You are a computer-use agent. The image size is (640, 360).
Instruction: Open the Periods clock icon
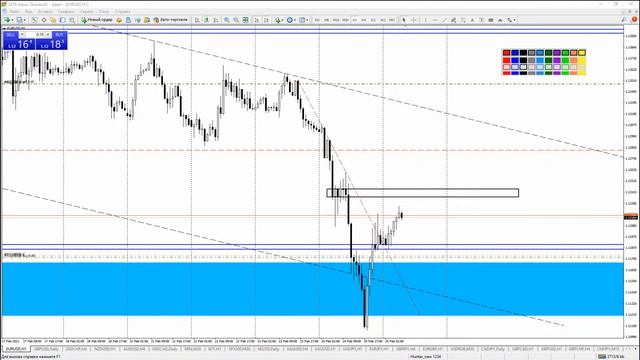[289, 20]
